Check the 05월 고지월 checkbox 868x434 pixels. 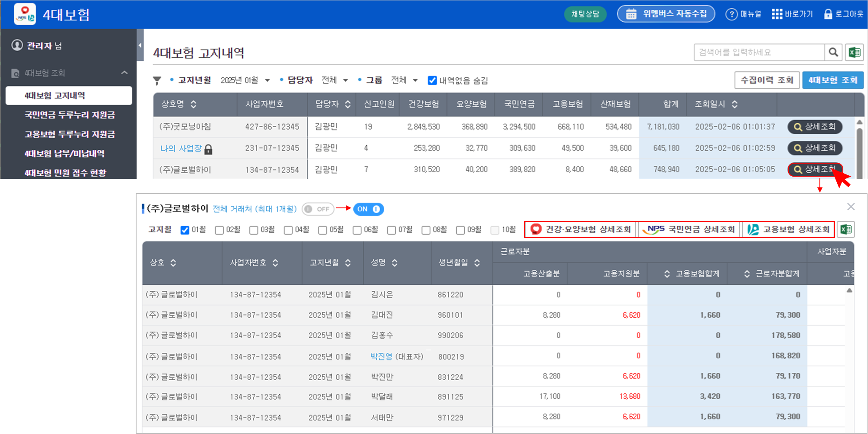coord(323,230)
